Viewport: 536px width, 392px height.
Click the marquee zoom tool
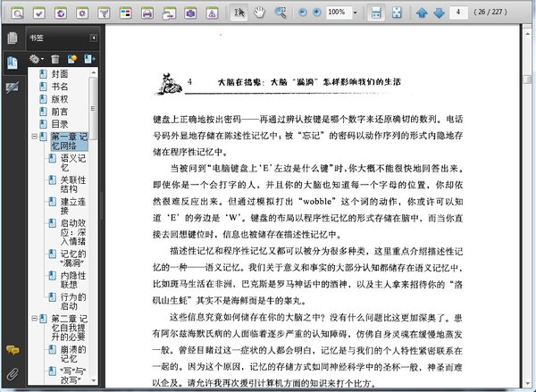281,13
